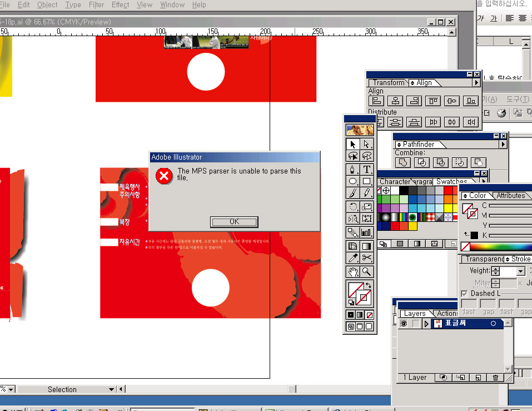Screen dimensions: 532x411
Task: Select the Ellipse tool
Action: coord(352,181)
